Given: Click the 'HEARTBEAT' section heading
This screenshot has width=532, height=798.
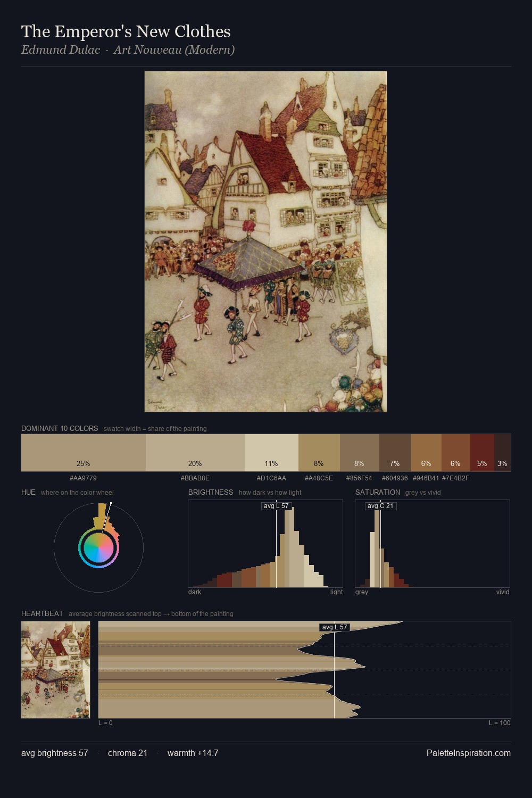Looking at the screenshot, I should pos(42,613).
